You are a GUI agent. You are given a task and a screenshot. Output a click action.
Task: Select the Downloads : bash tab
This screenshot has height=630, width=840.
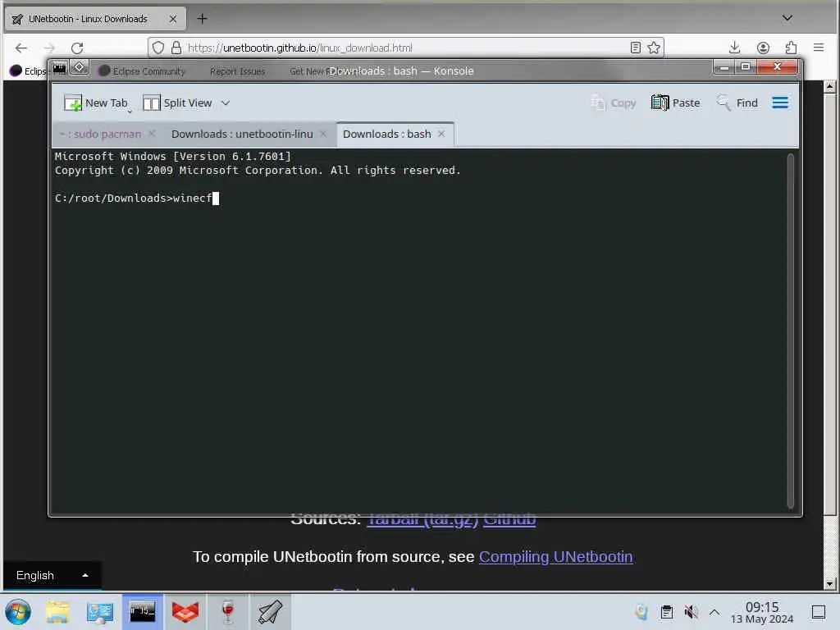[387, 134]
